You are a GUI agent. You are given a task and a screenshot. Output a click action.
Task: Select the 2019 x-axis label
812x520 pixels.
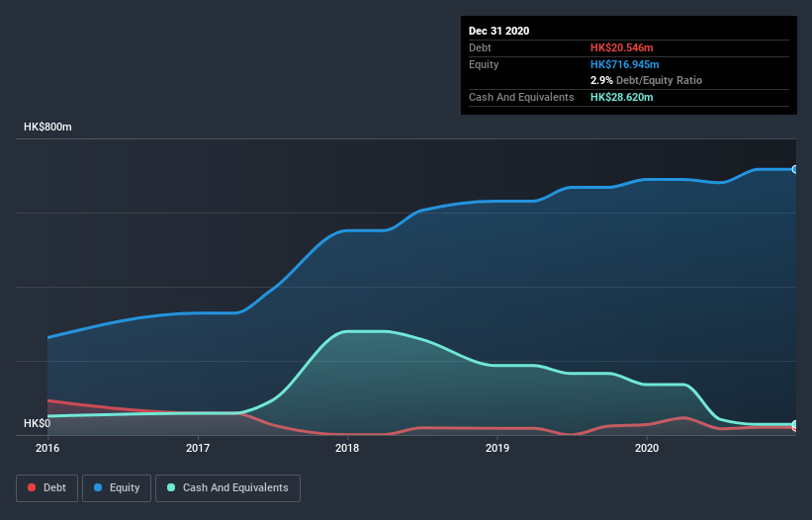point(497,448)
